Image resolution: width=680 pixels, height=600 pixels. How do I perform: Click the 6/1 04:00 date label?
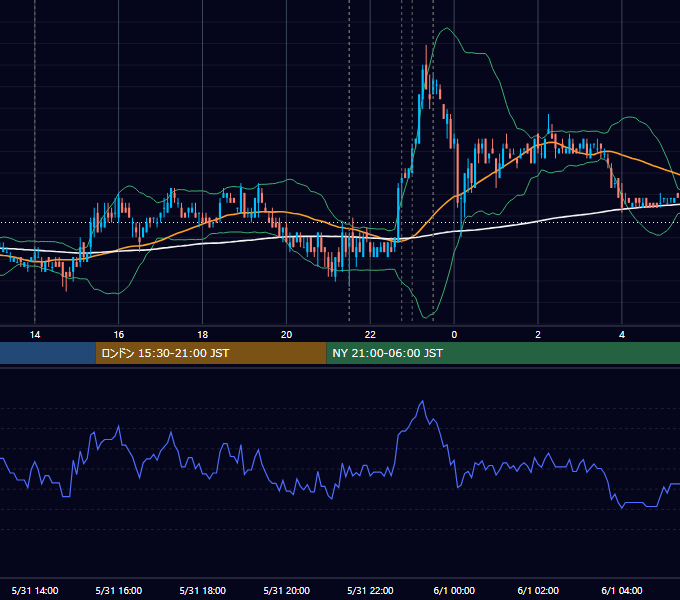622,590
